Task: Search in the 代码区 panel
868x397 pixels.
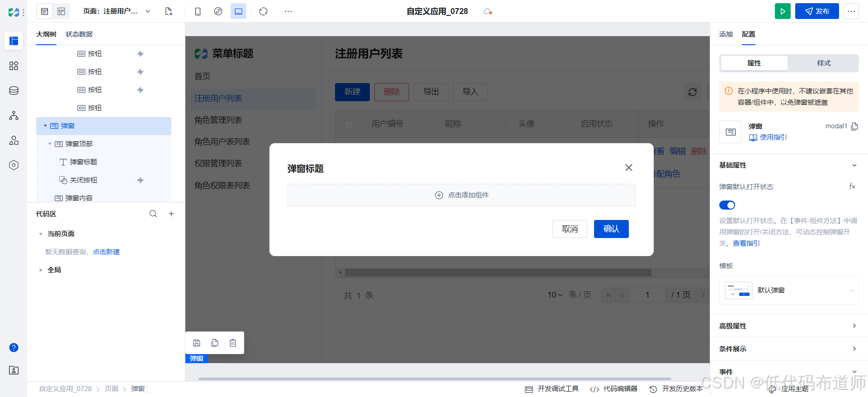Action: 153,214
